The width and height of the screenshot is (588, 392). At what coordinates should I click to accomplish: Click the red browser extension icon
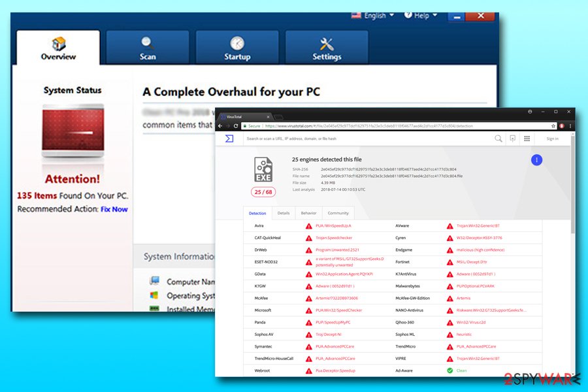[562, 126]
